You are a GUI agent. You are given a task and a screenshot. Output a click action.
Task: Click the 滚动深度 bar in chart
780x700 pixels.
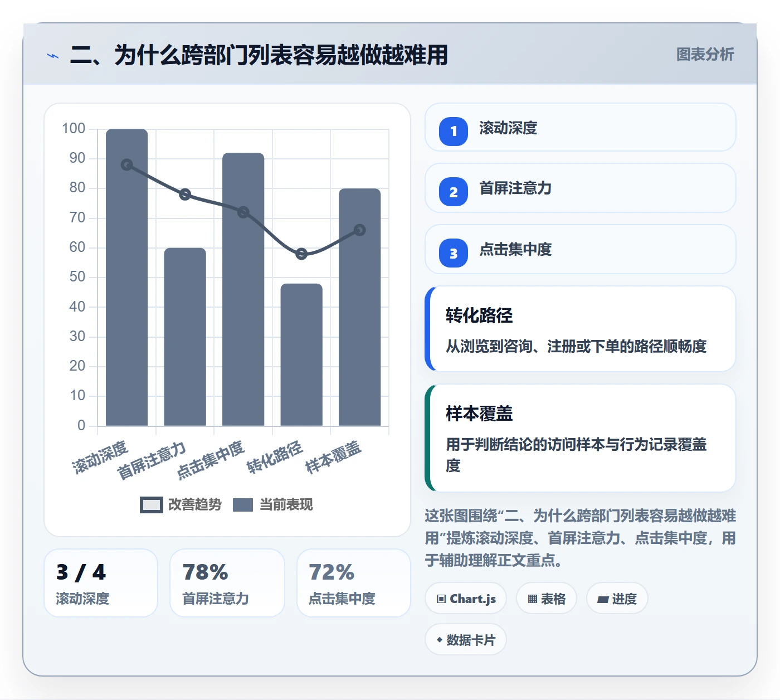(x=127, y=278)
